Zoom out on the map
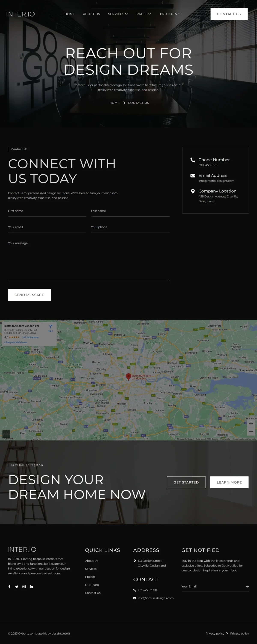The image size is (257, 644). click(x=251, y=431)
